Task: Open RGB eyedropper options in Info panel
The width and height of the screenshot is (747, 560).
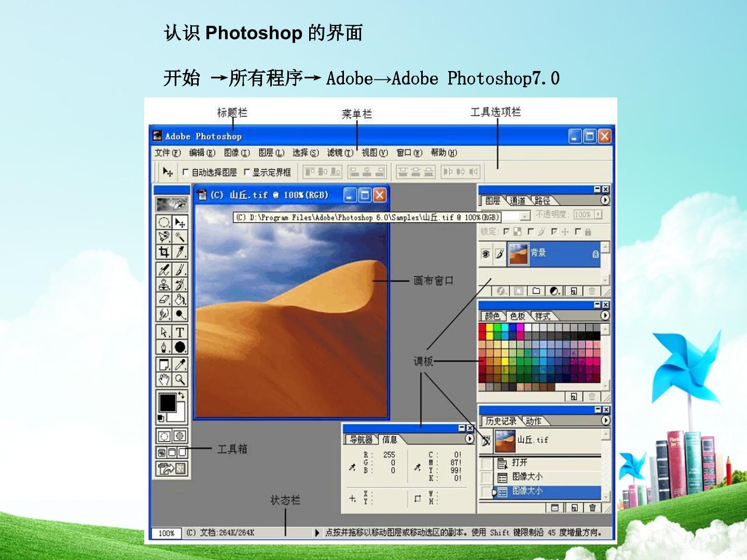Action: pos(353,467)
